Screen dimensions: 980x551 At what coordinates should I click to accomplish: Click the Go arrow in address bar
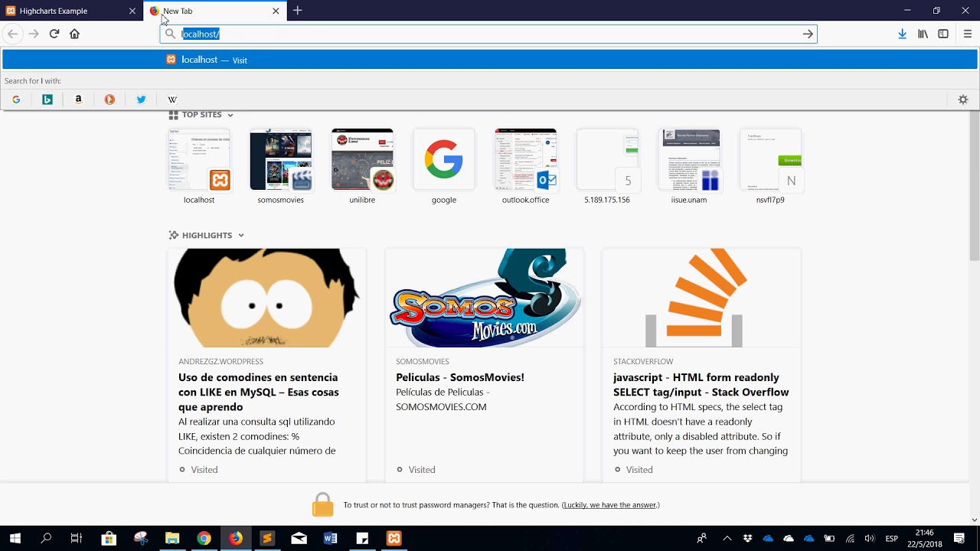tap(808, 34)
